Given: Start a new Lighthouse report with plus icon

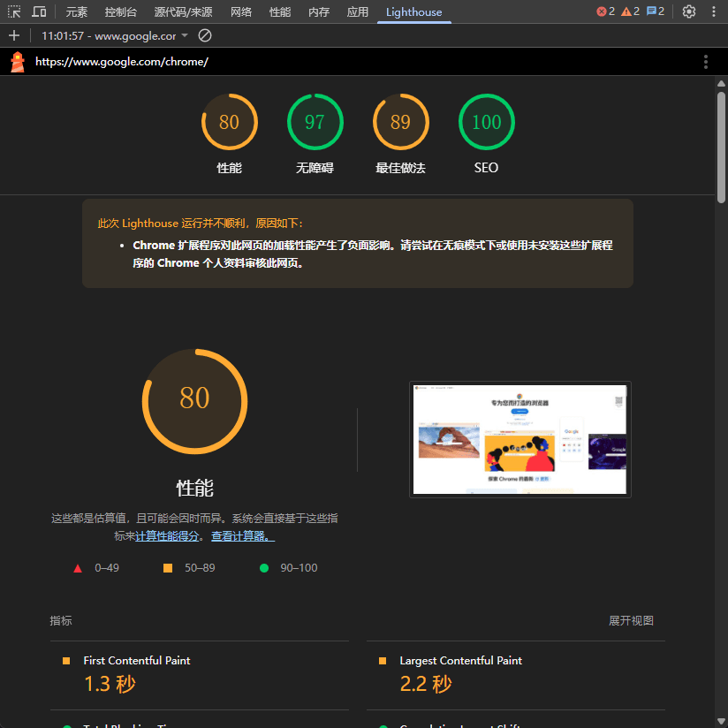Looking at the screenshot, I should (14, 35).
